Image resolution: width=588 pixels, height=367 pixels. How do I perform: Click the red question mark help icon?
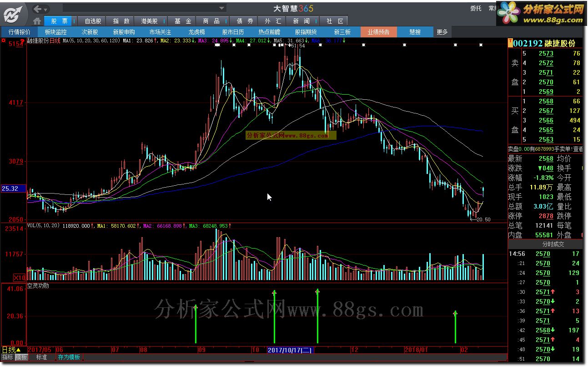coord(22,41)
